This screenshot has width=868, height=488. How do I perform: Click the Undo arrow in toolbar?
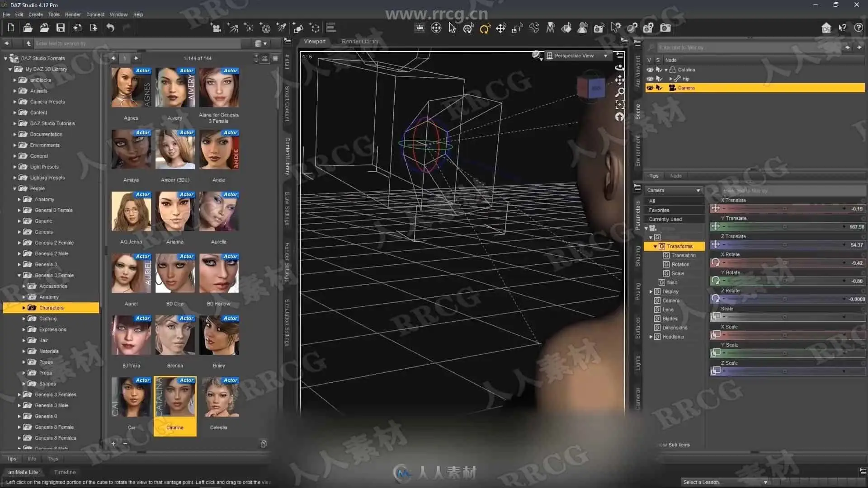(x=110, y=28)
